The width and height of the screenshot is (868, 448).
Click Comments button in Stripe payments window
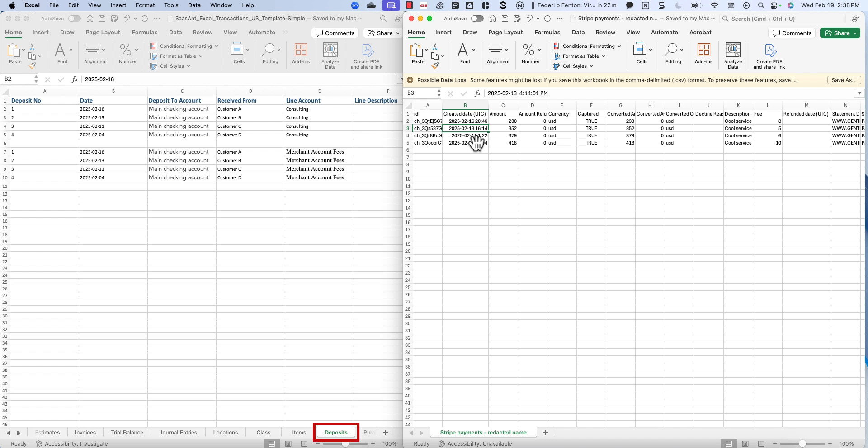(792, 33)
